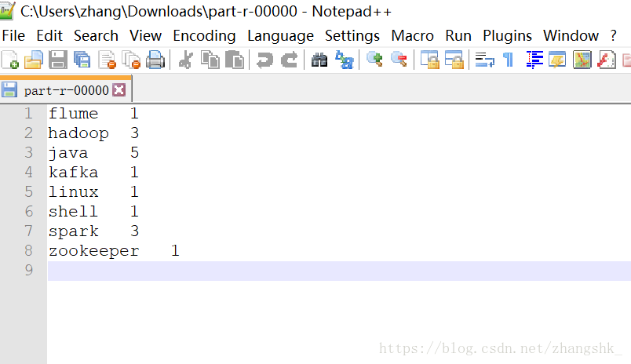Image resolution: width=631 pixels, height=364 pixels.
Task: Click the word 'linux' on line 5
Action: 73,192
